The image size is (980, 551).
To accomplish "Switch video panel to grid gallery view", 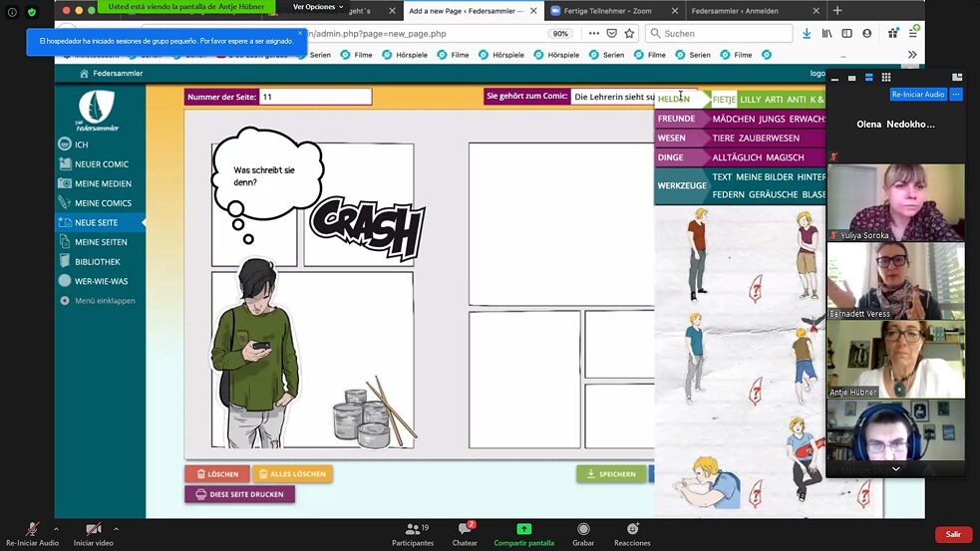I will 885,77.
